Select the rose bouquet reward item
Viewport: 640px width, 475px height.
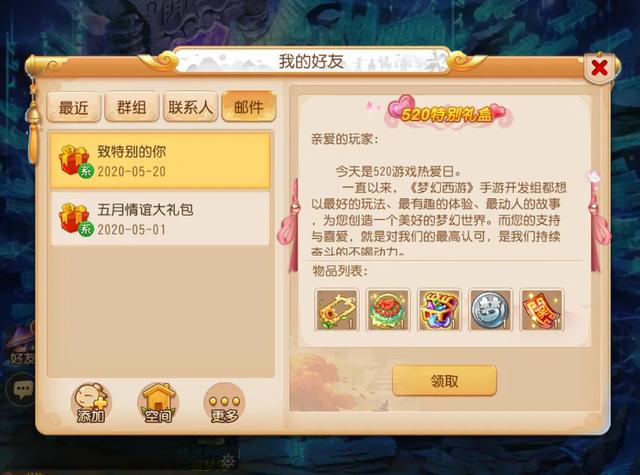[x=388, y=310]
